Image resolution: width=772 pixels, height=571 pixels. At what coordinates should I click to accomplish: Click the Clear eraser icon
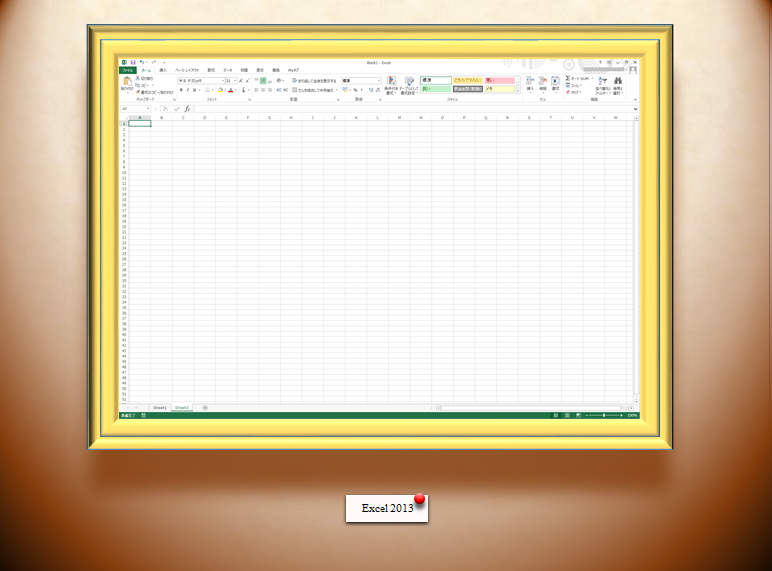(568, 92)
